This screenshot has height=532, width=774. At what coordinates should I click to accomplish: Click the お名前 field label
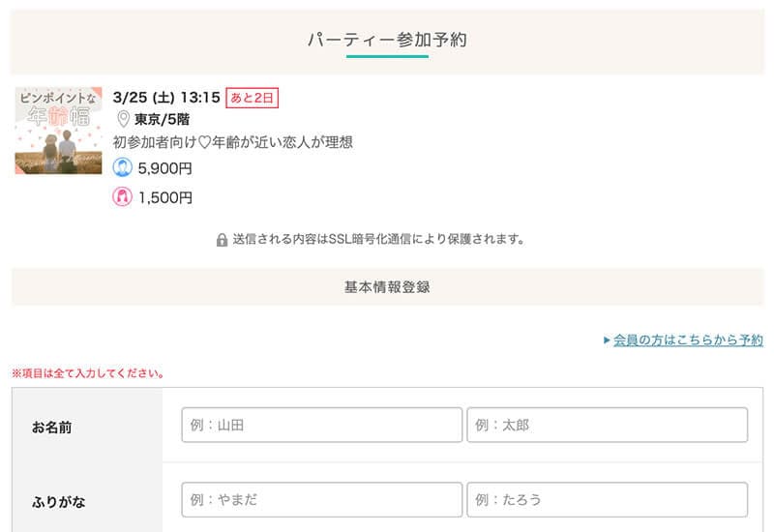point(52,427)
